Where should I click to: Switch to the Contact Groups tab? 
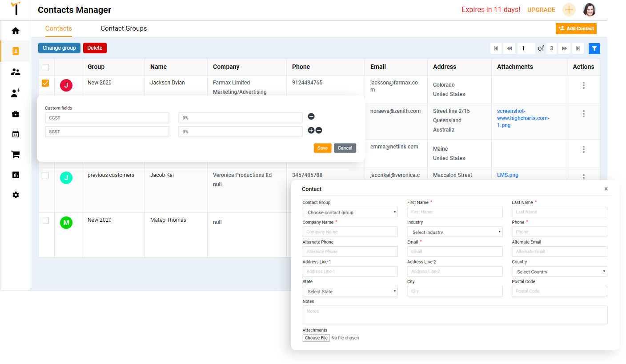124,28
